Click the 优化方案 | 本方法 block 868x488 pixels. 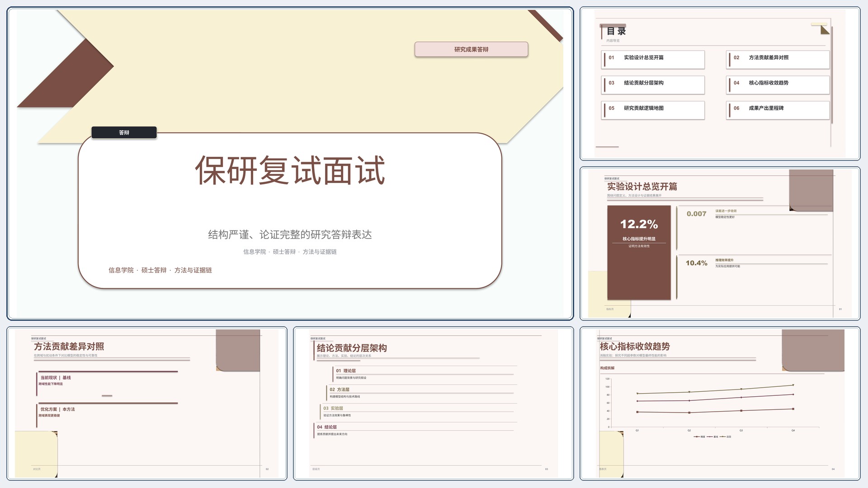pos(107,414)
